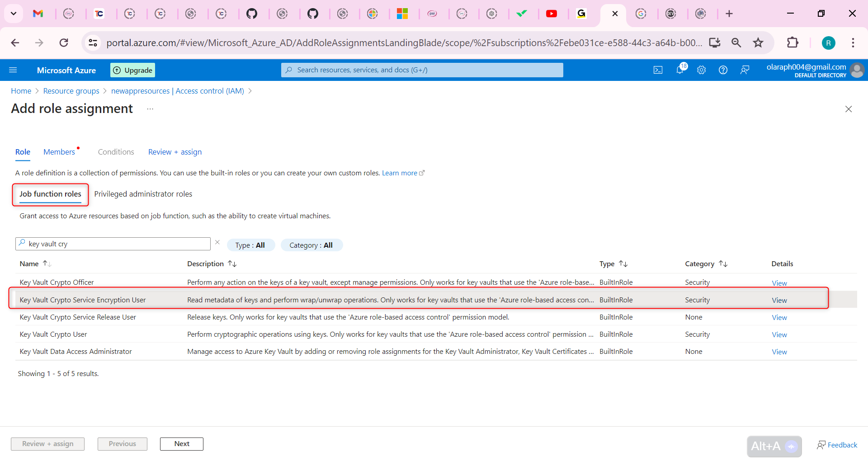Open the notifications bell with 18 alerts
868x461 pixels.
click(x=679, y=70)
